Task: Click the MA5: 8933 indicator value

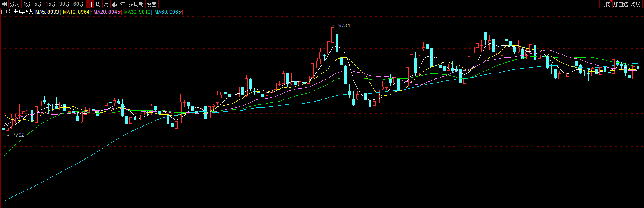Action: pyautogui.click(x=49, y=12)
